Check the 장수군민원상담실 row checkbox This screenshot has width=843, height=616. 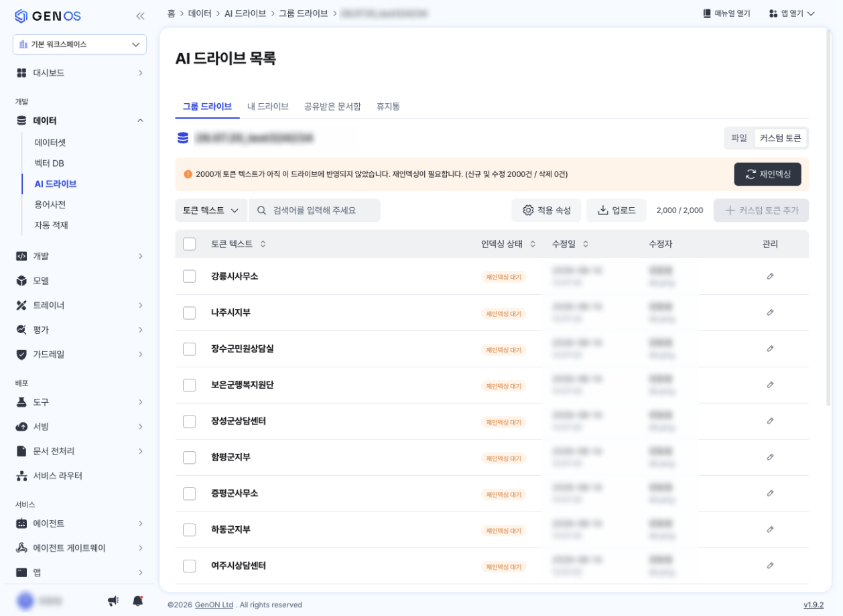189,349
